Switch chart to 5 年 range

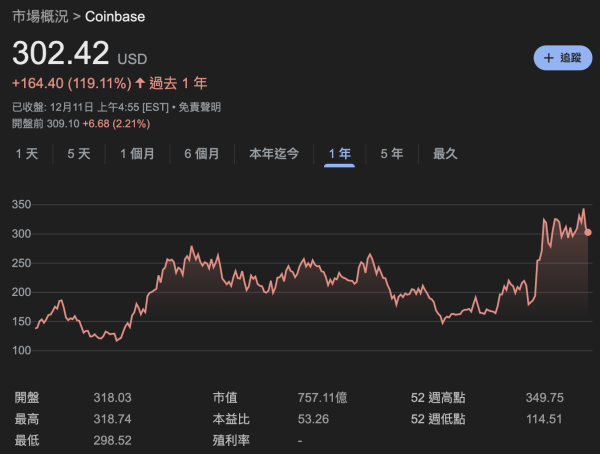pos(392,154)
